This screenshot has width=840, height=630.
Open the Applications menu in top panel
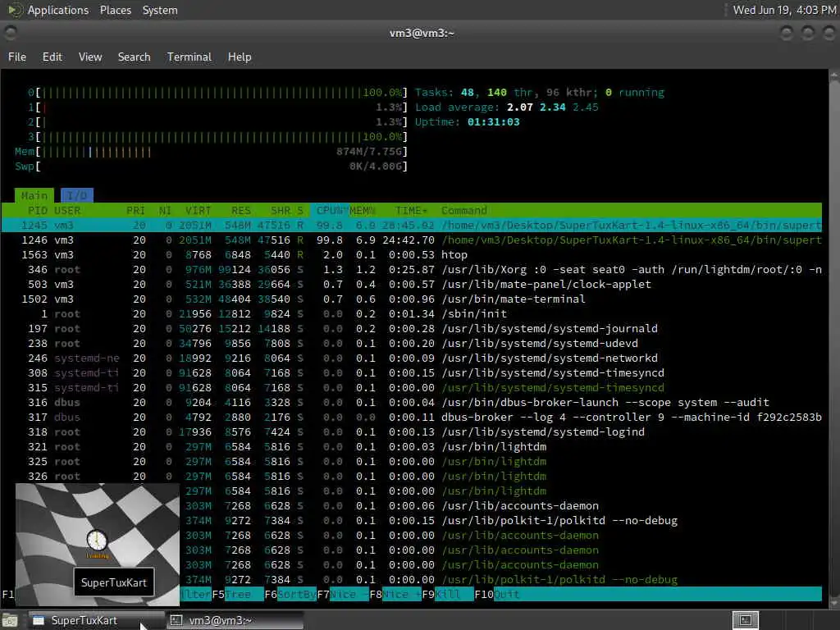58,10
